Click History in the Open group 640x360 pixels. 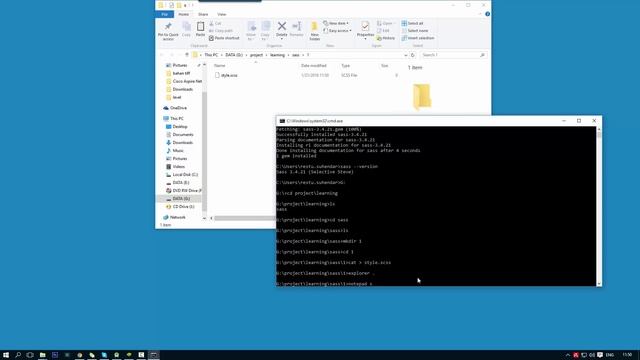[x=386, y=38]
